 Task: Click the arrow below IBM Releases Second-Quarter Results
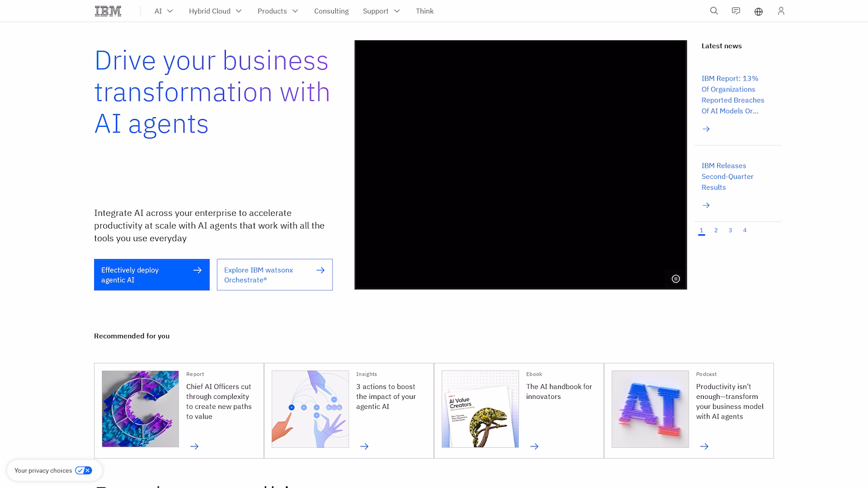(x=706, y=206)
